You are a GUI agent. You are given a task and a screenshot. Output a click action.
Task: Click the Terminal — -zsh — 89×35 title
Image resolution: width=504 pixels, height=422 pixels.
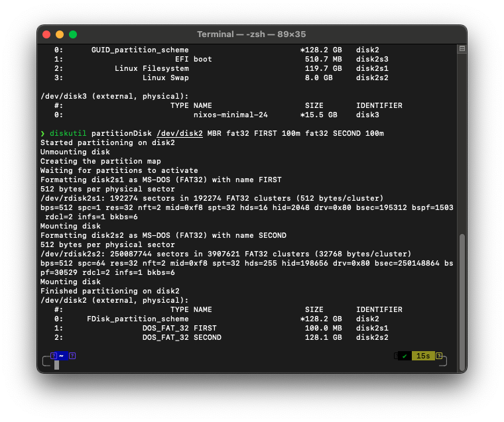point(251,34)
